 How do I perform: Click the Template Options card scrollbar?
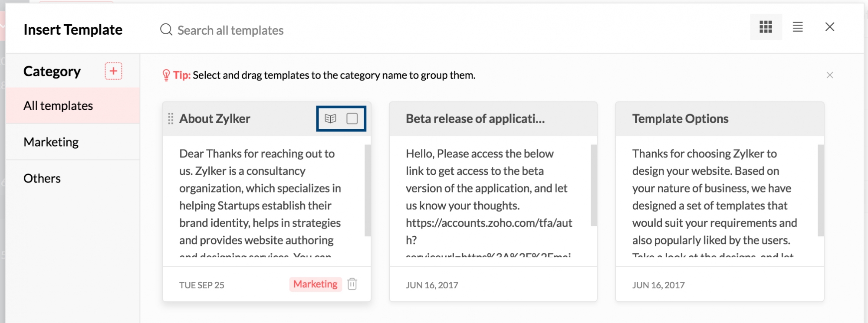pos(820,191)
